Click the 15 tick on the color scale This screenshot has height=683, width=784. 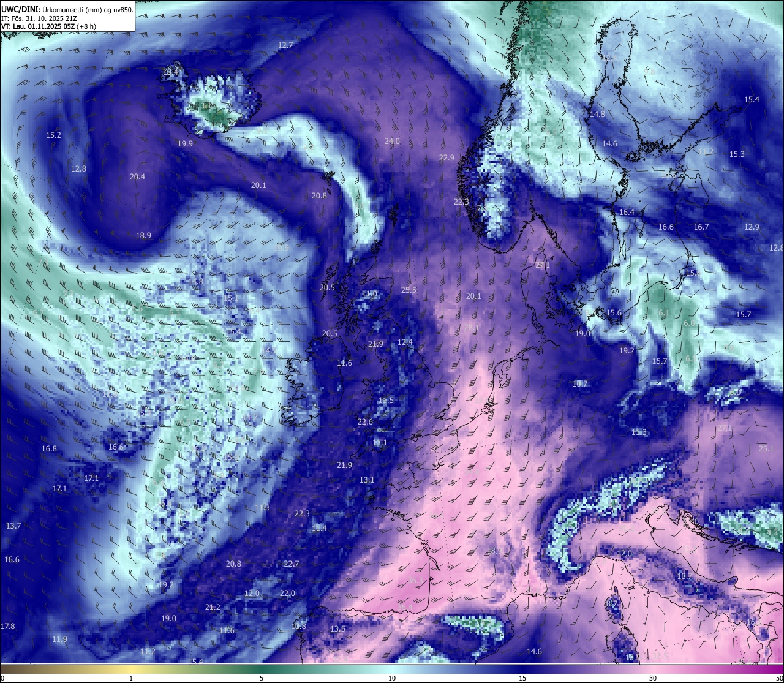(x=522, y=678)
